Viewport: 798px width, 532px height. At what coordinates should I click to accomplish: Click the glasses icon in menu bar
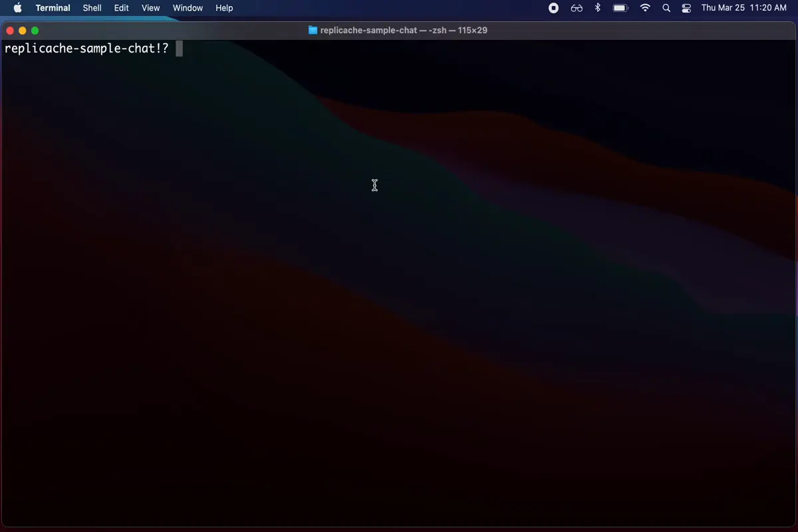[577, 8]
